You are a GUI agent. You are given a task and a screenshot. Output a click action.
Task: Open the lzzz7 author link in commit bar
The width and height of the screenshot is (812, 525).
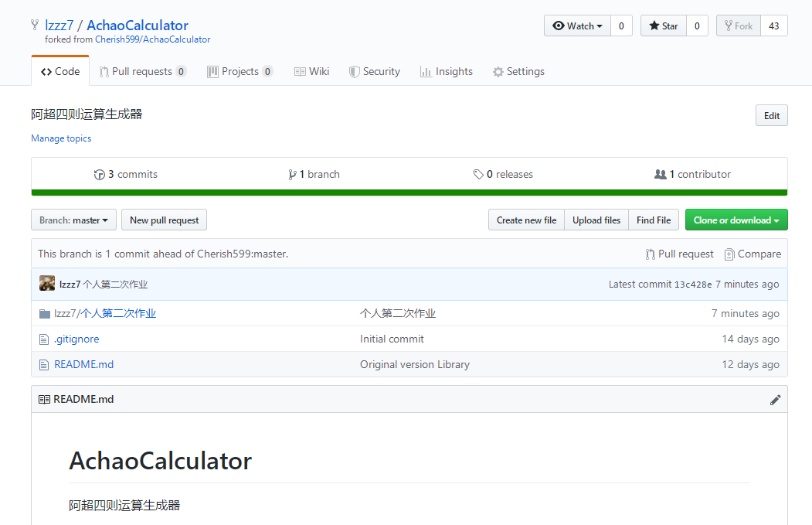(70, 285)
